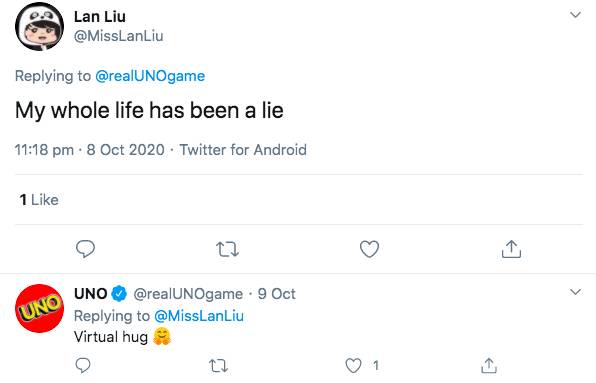The image size is (596, 383).
Task: Open UNO tweet's options chevron
Action: 575,292
